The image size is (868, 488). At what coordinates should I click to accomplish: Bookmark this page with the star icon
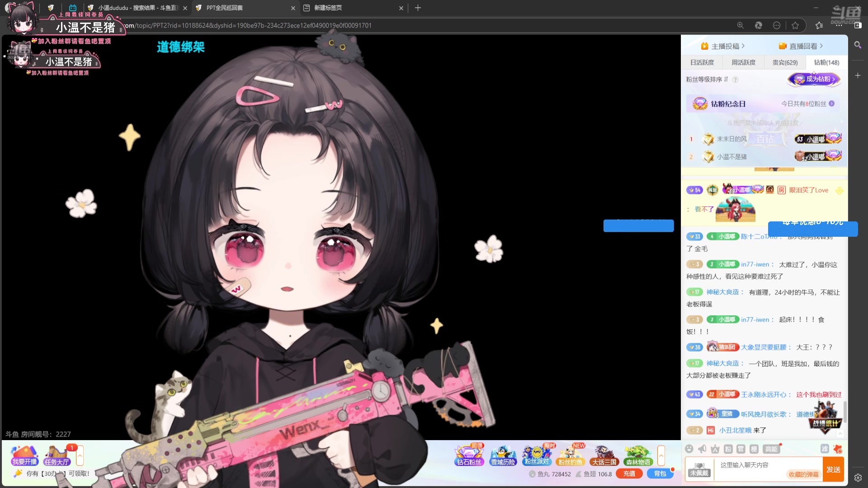coord(795,25)
